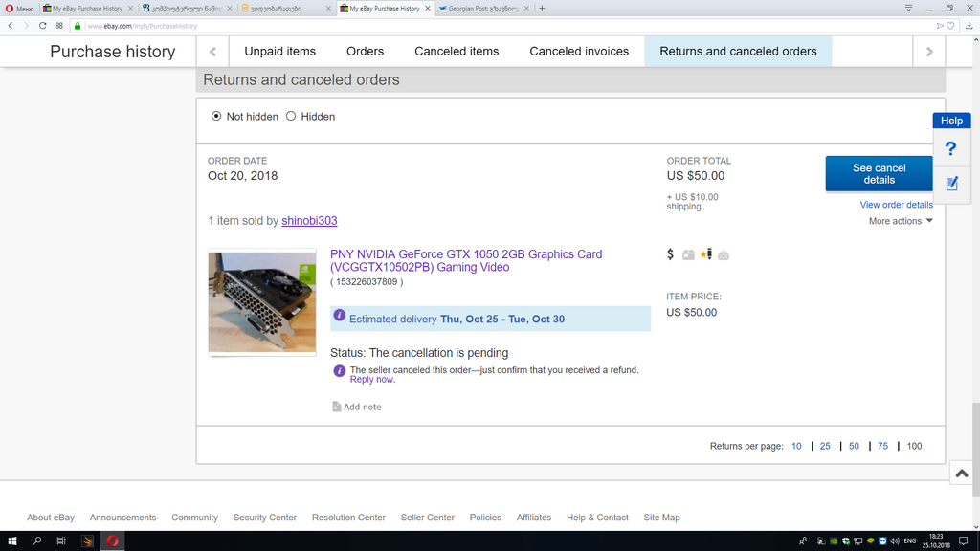Visit the Security Center link
The height and width of the screenshot is (551, 980).
coord(265,518)
